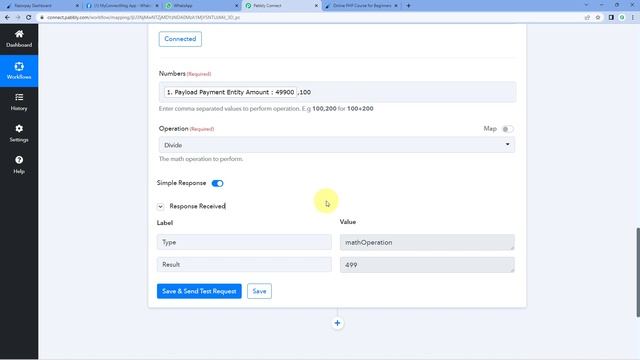Image resolution: width=640 pixels, height=360 pixels.
Task: Select the Payload Payment Entity Amount token
Action: point(230,92)
